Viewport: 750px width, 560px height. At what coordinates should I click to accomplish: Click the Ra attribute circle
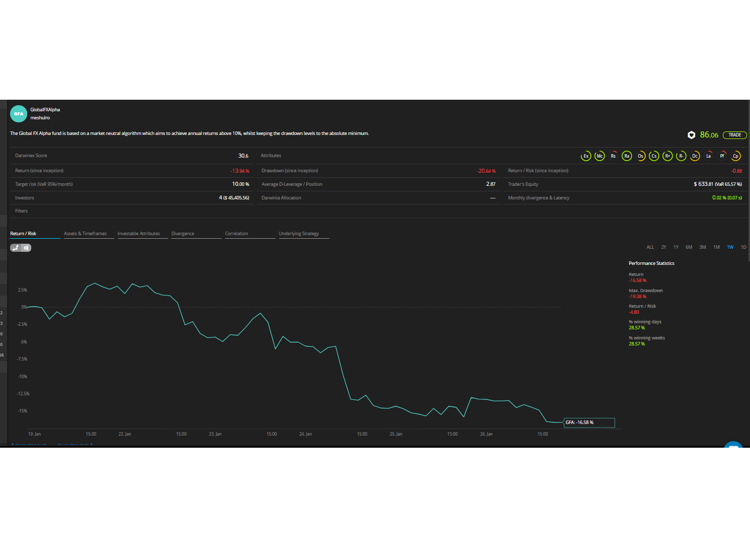[x=627, y=156]
